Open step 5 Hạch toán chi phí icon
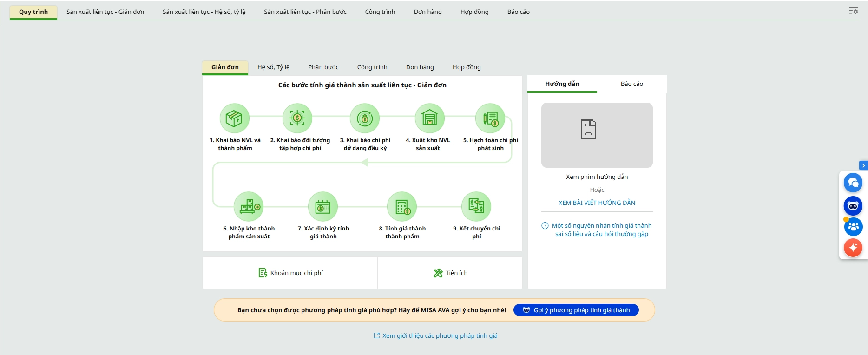The image size is (868, 355). pos(490,118)
